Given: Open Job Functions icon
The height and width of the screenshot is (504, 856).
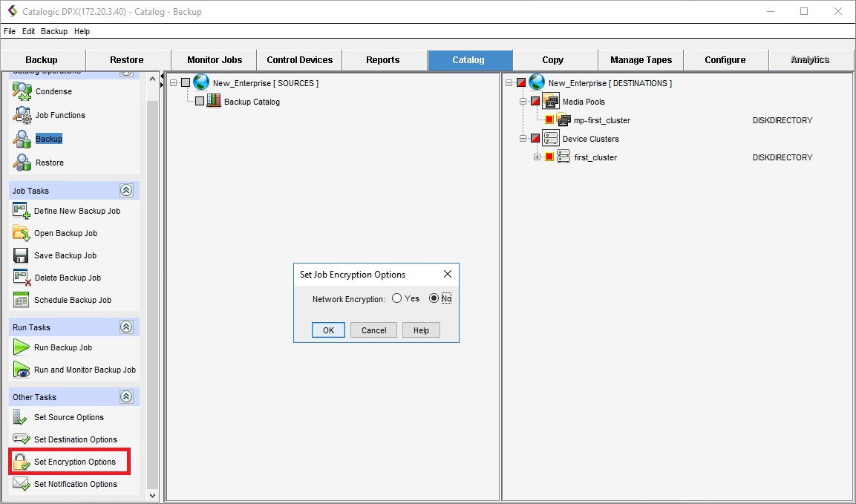Looking at the screenshot, I should [x=22, y=115].
